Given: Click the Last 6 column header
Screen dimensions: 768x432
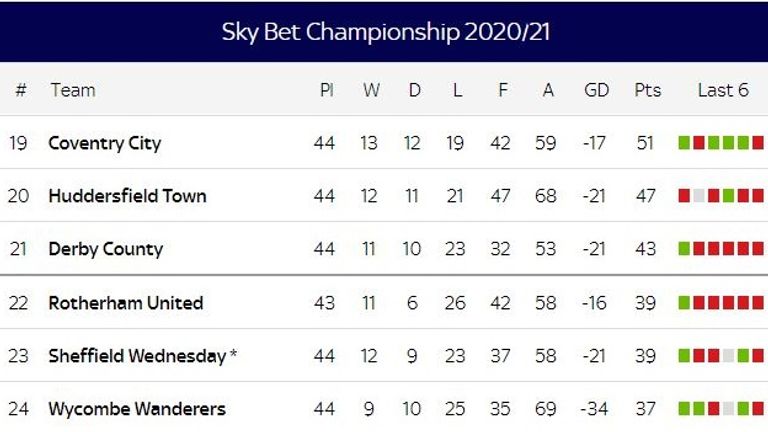Looking at the screenshot, I should pyautogui.click(x=722, y=90).
